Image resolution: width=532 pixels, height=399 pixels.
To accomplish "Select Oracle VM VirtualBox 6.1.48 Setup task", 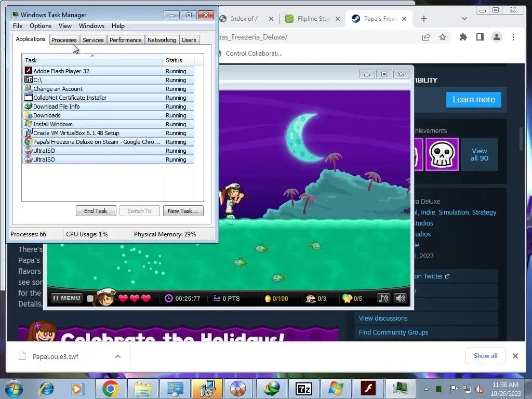I will coord(109,132).
